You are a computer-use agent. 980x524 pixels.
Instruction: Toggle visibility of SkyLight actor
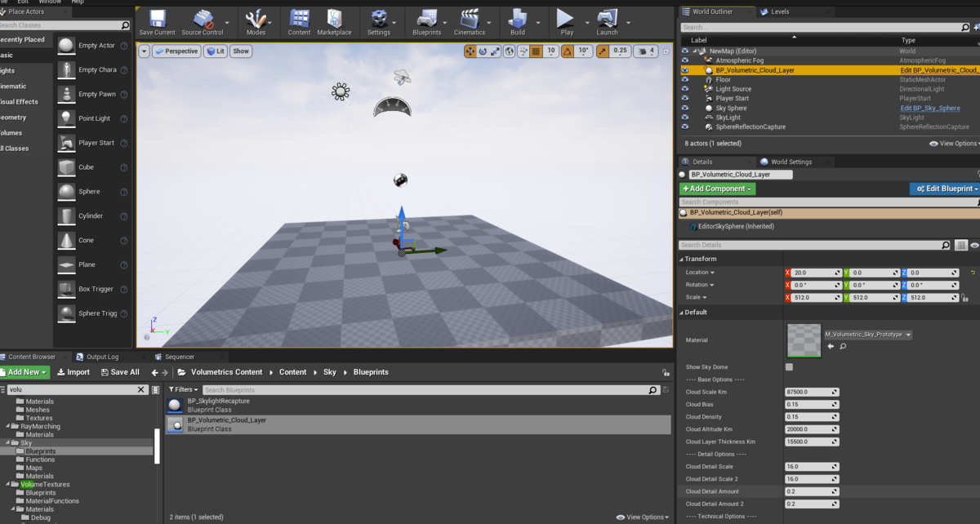click(x=685, y=118)
